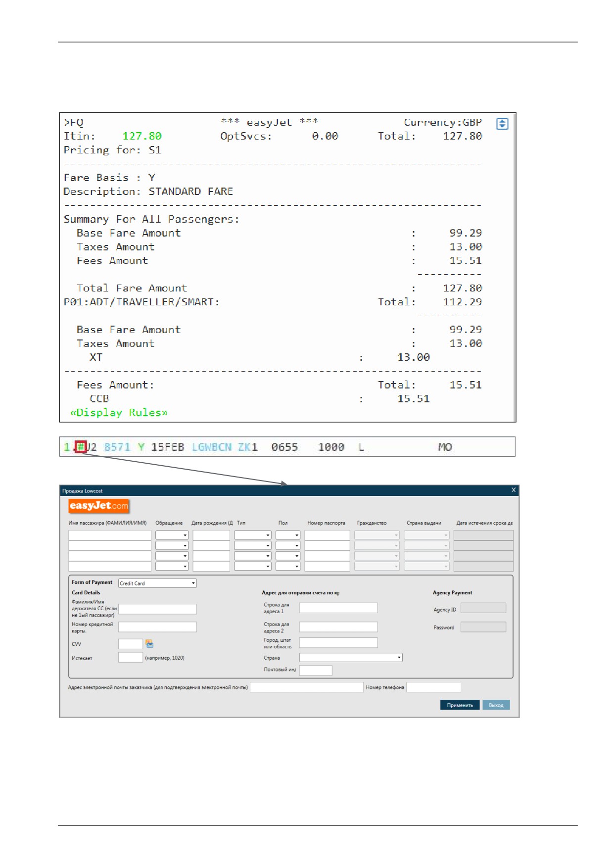Click the XT tax amount 13.00
613x868 pixels.
click(414, 357)
